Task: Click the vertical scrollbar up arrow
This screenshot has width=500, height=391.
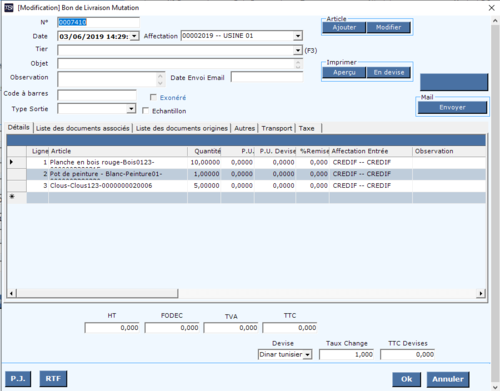Action: click(495, 21)
